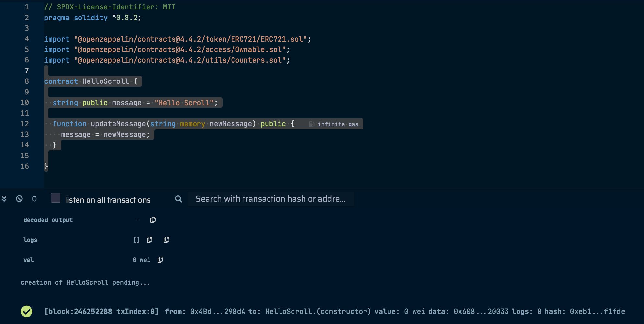Screen dimensions: 644x324
Task: Click the 'logs' row label
Action: coord(30,240)
